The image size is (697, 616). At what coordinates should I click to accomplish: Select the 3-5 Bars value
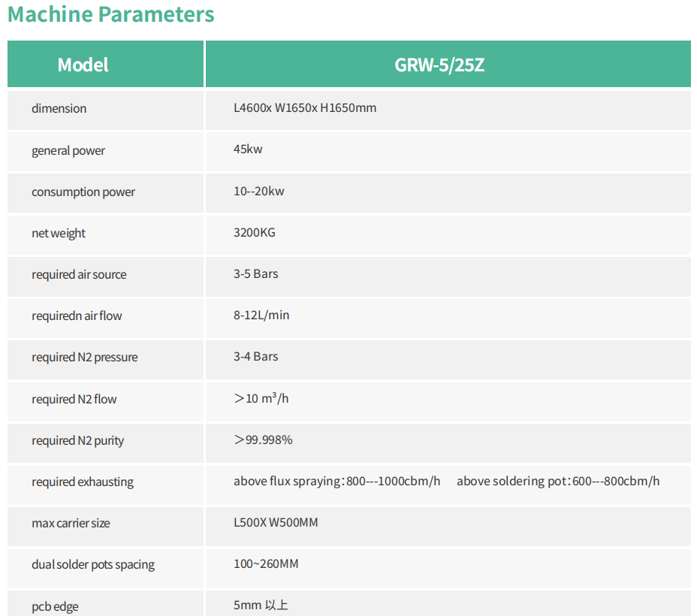pos(255,273)
